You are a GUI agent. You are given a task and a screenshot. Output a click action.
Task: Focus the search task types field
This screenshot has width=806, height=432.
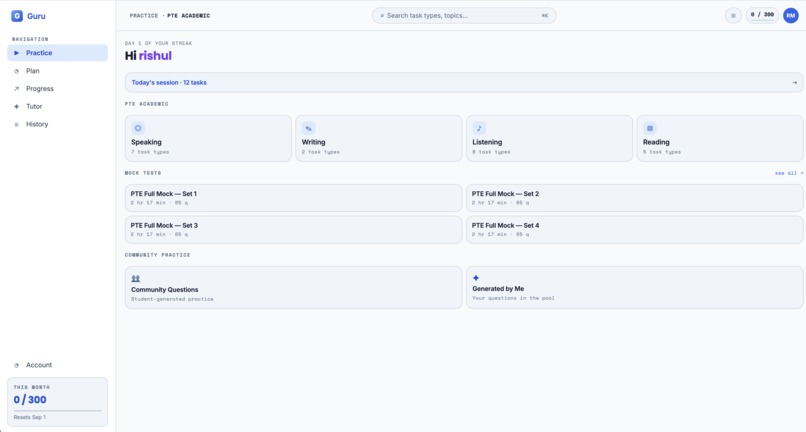[x=464, y=15]
